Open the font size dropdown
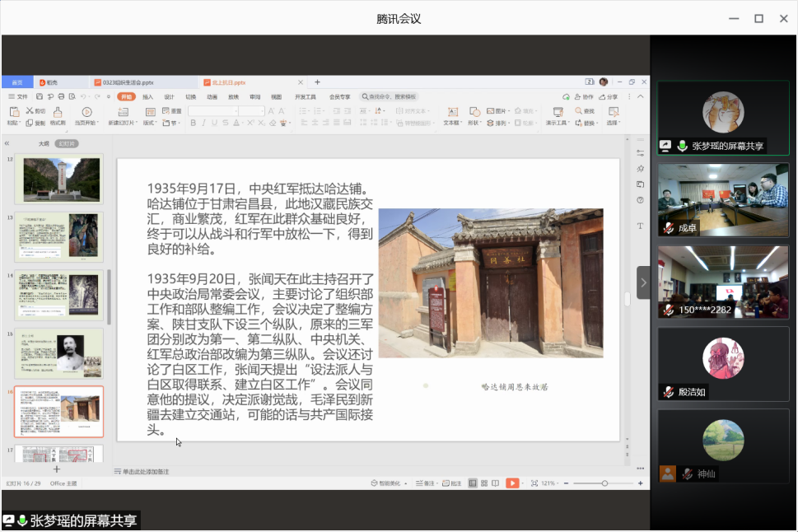This screenshot has width=798, height=532. coord(263,111)
